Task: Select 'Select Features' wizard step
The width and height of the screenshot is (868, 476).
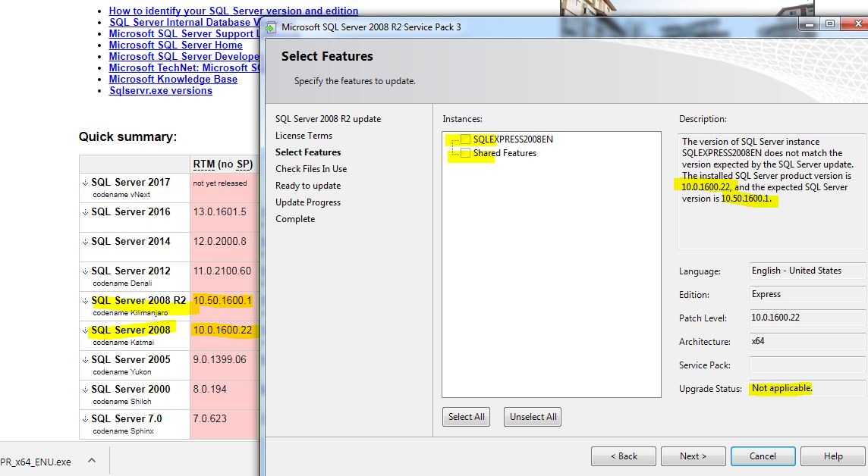Action: point(308,152)
